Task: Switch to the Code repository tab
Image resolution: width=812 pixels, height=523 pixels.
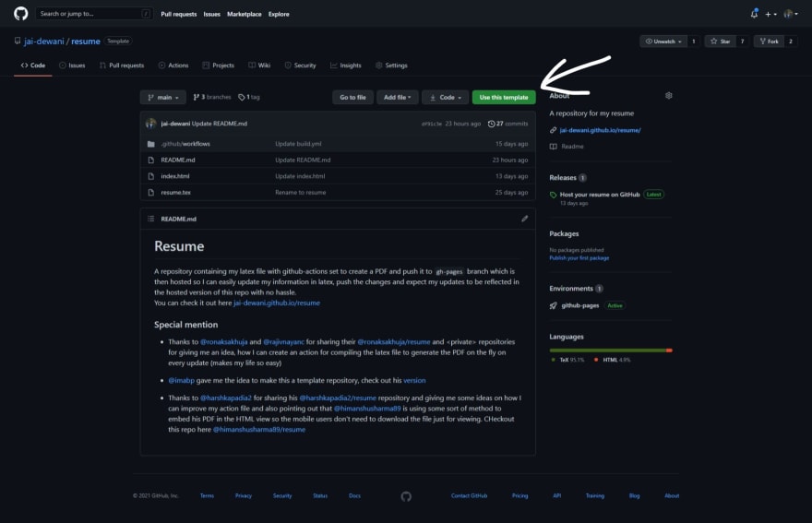Action: pos(32,65)
